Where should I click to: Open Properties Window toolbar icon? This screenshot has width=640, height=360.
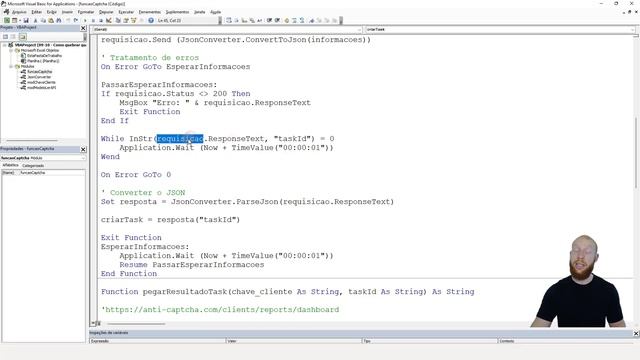[x=126, y=20]
